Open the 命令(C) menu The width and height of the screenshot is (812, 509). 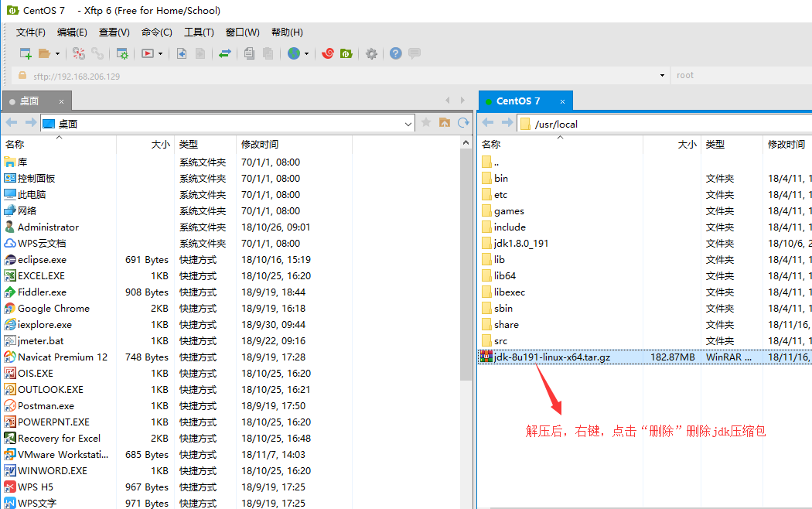(156, 32)
